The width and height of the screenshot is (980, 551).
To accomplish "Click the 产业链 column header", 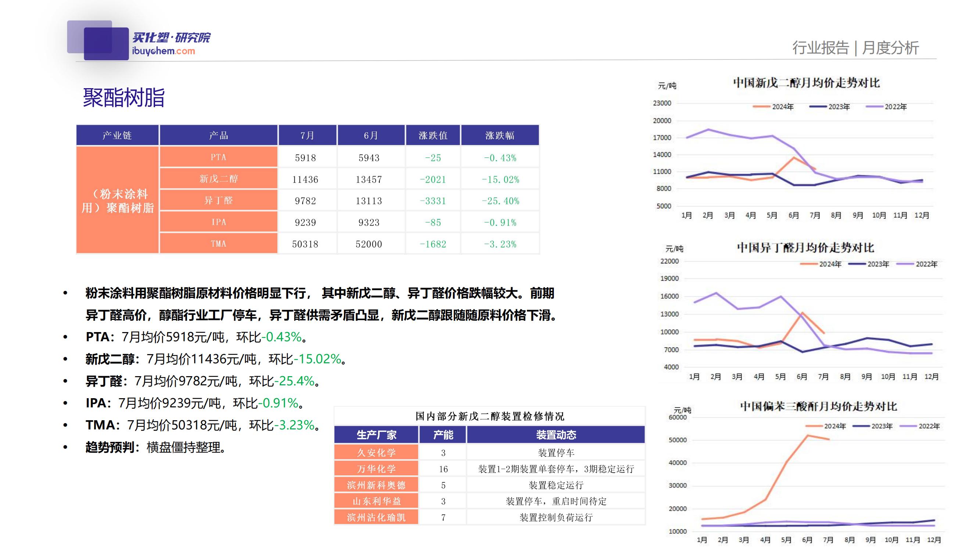I will click(x=117, y=136).
